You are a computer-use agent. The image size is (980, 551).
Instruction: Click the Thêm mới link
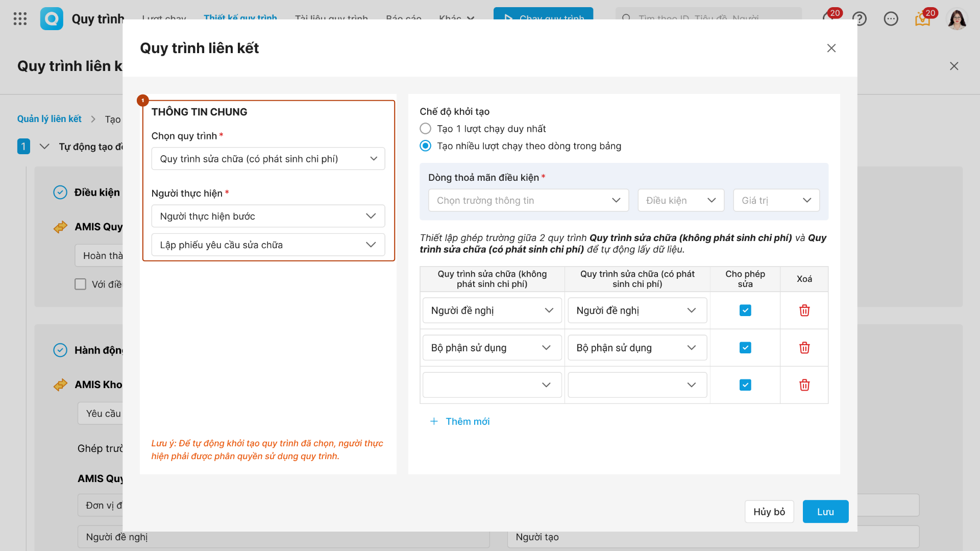point(460,421)
